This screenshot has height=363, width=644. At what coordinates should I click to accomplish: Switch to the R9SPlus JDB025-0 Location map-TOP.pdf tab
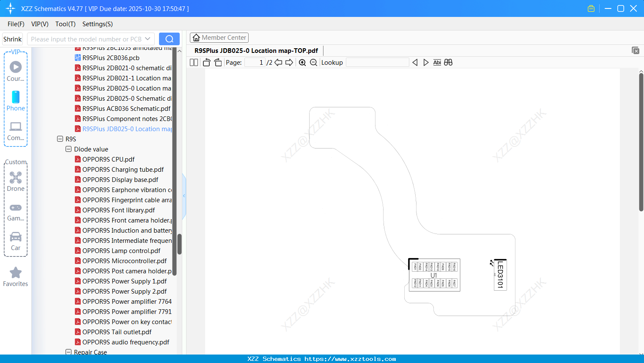click(255, 50)
